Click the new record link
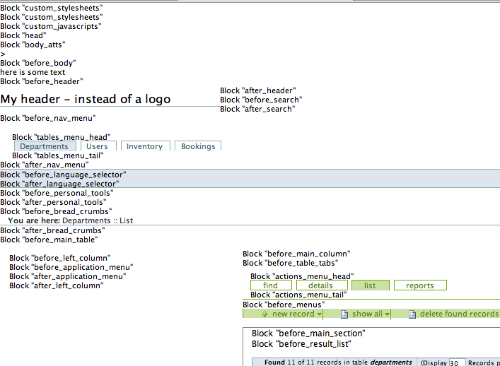Viewport: 500px width, 366px height. point(293,314)
